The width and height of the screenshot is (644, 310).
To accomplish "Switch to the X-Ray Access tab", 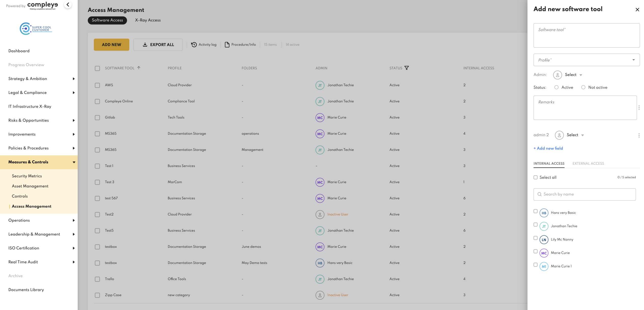I will (148, 20).
